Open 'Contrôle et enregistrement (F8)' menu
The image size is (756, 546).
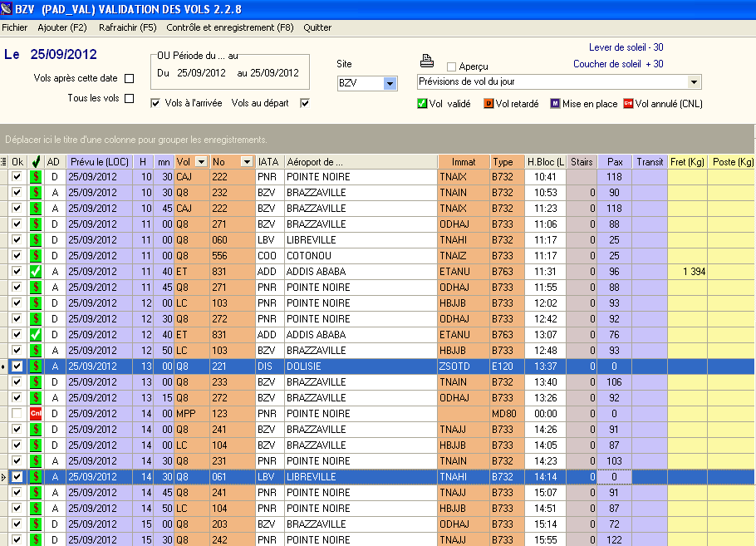pyautogui.click(x=230, y=27)
